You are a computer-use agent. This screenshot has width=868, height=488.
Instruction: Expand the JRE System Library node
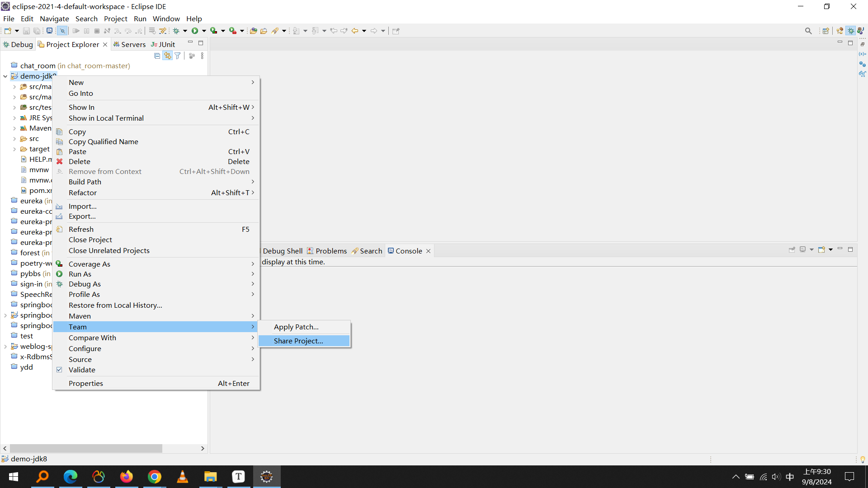[14, 117]
